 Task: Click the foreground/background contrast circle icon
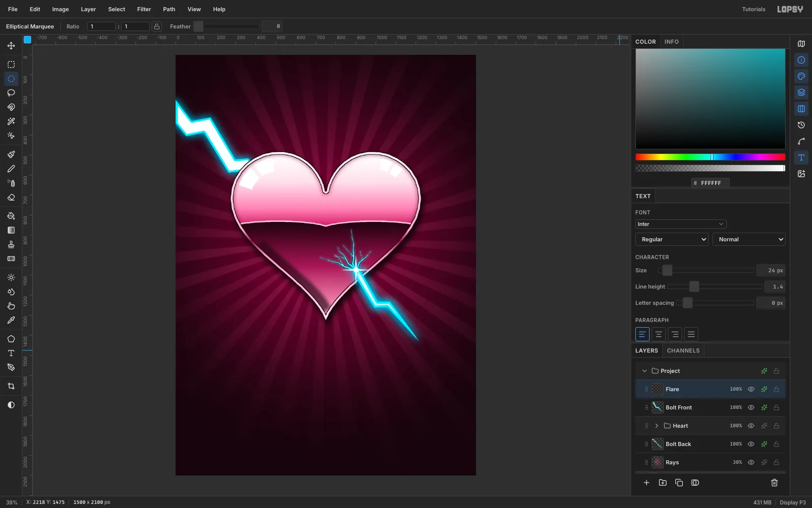[11, 405]
